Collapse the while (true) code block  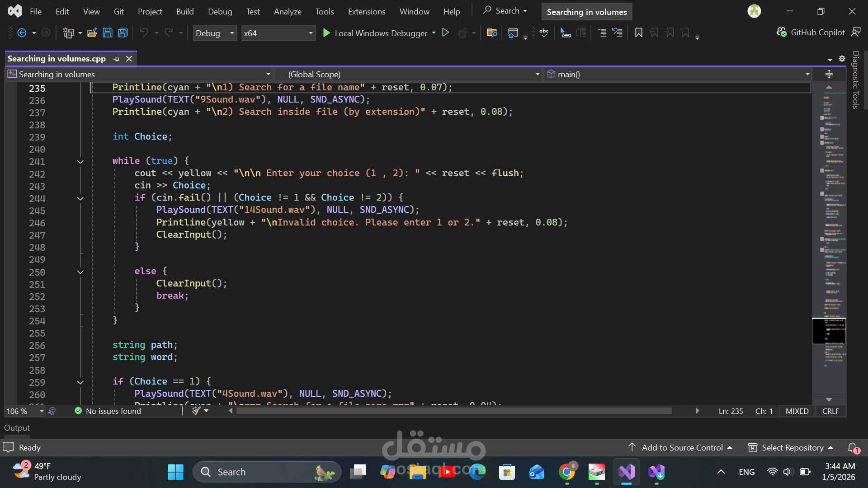click(x=80, y=161)
